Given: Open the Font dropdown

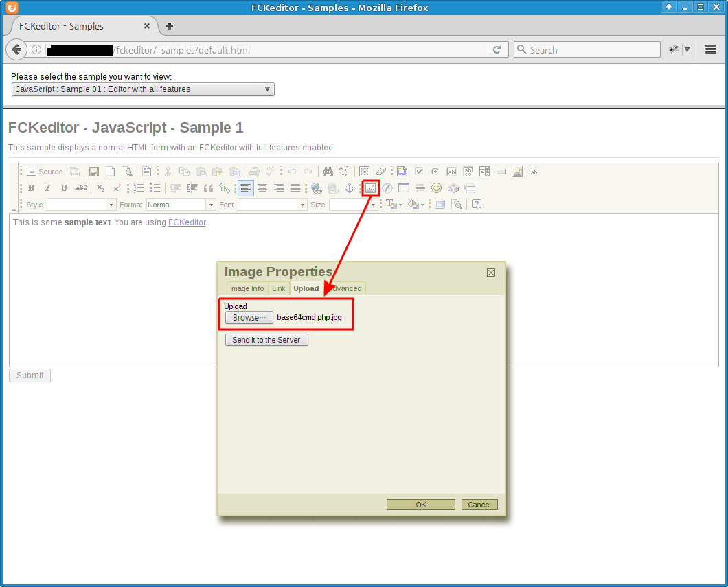Looking at the screenshot, I should (x=273, y=205).
